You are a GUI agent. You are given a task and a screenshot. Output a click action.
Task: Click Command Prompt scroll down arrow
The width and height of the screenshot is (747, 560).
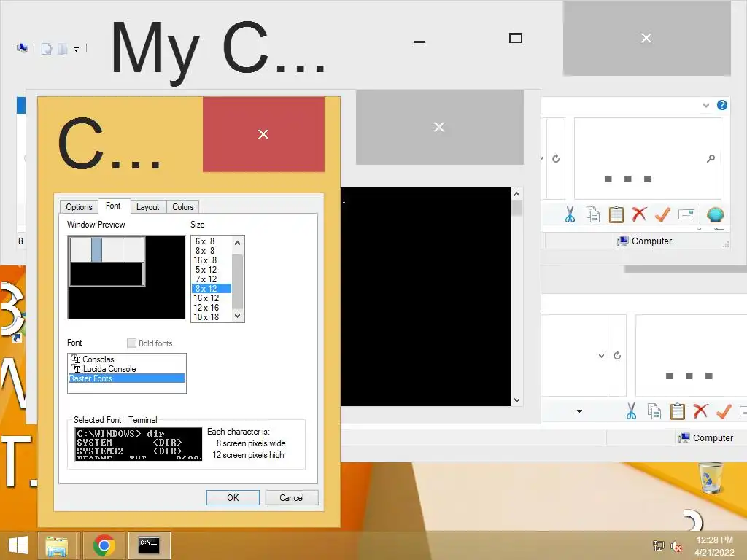516,400
